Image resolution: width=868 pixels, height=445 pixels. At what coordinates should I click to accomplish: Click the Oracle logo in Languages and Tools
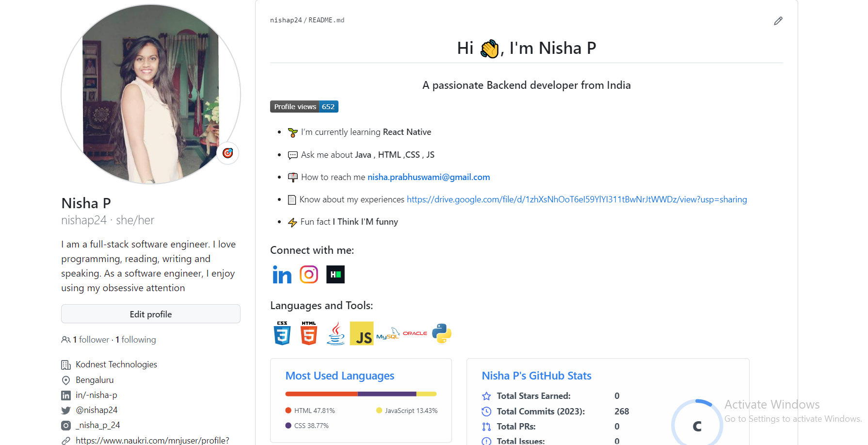[x=415, y=333]
